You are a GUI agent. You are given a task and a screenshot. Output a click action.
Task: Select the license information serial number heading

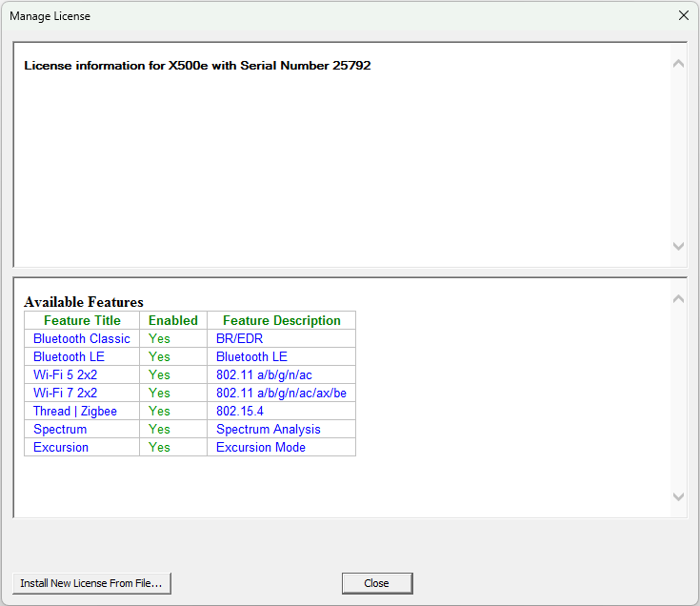point(197,66)
